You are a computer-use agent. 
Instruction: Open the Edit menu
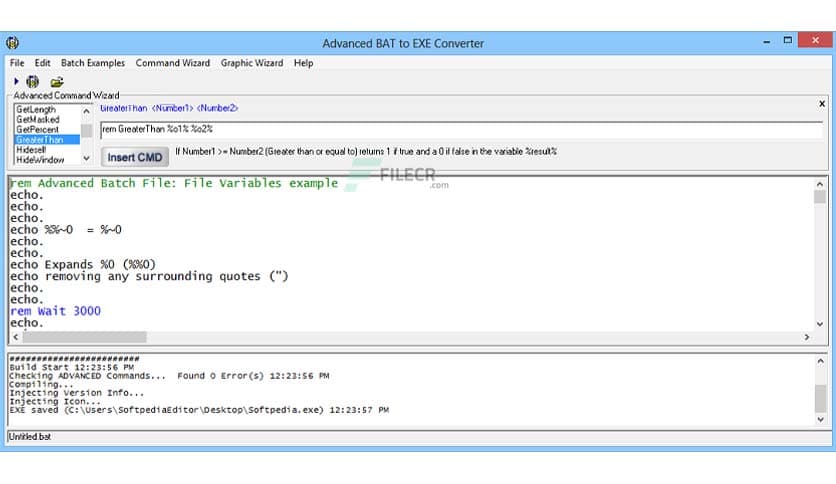click(x=43, y=63)
